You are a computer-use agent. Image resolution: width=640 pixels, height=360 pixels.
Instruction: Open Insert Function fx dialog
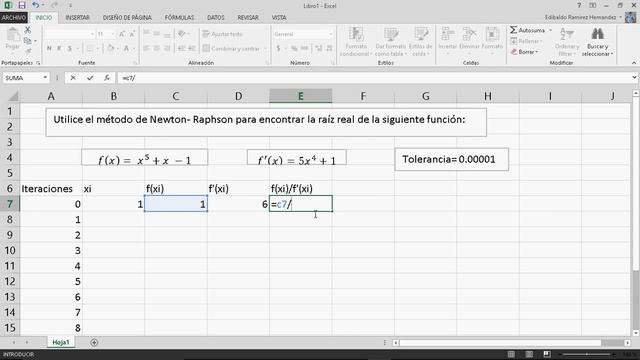(107, 78)
